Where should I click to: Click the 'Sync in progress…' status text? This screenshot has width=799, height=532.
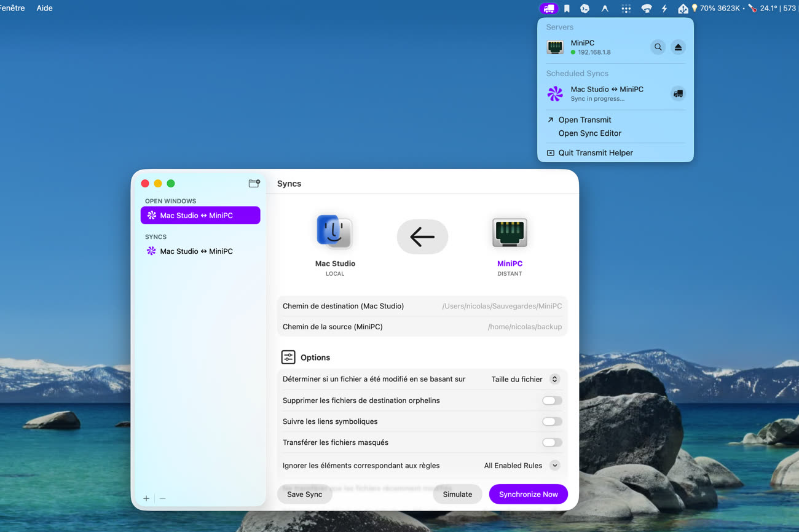597,99
